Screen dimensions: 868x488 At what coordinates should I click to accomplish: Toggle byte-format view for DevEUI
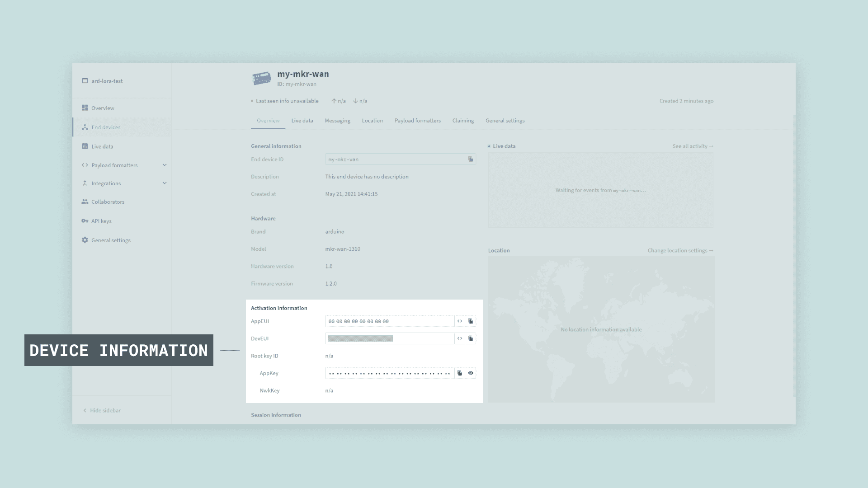click(x=460, y=338)
